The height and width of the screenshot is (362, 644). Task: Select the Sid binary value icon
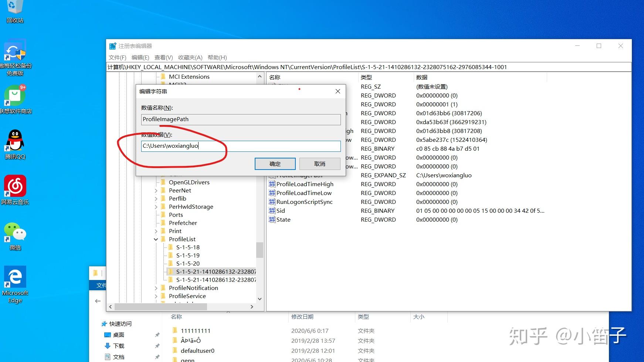click(272, 211)
